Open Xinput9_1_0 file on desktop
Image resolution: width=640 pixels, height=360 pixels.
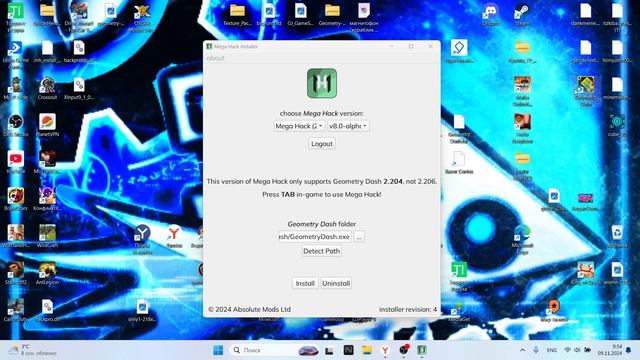[x=79, y=89]
